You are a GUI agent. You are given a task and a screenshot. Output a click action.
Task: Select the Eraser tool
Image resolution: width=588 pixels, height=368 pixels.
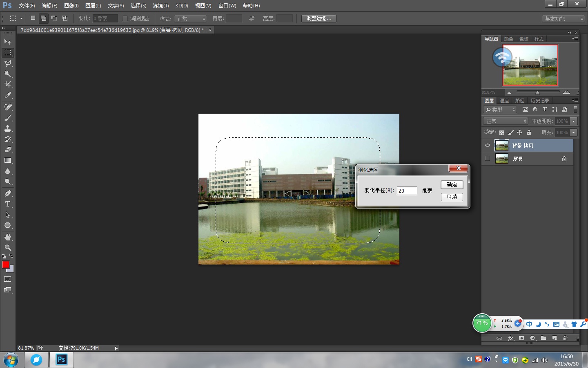tap(8, 150)
